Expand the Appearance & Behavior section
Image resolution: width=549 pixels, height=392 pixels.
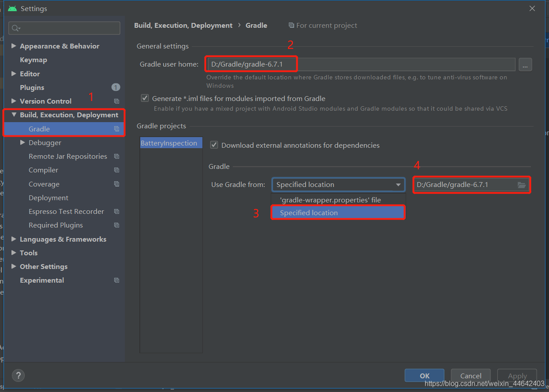click(14, 46)
